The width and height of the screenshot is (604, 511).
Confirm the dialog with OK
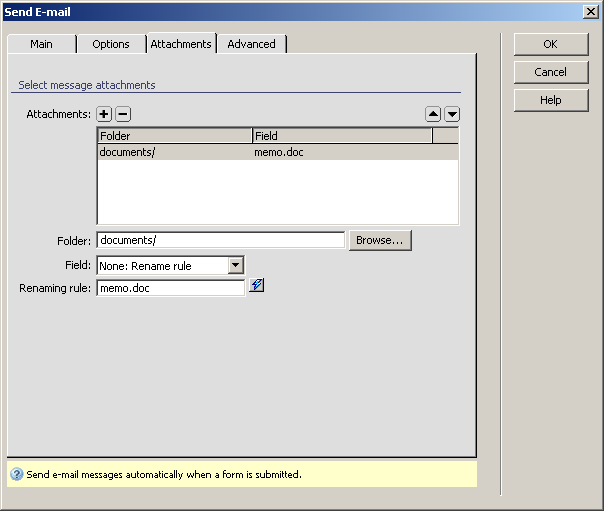[x=550, y=44]
